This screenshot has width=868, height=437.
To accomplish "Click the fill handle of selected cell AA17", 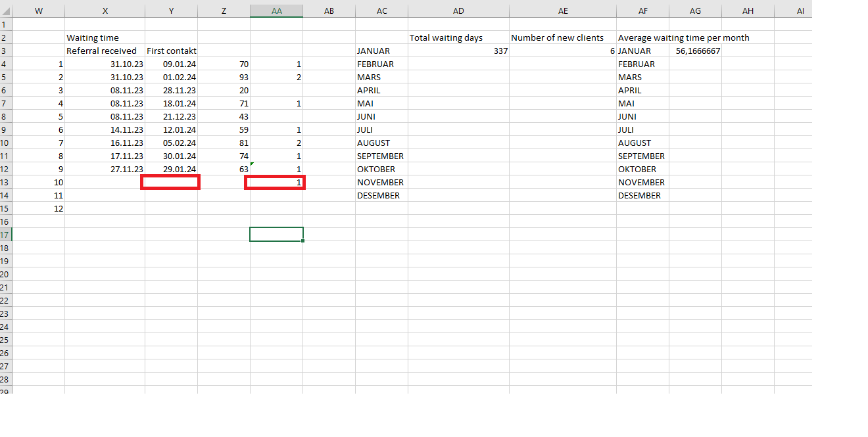I will pyautogui.click(x=302, y=241).
